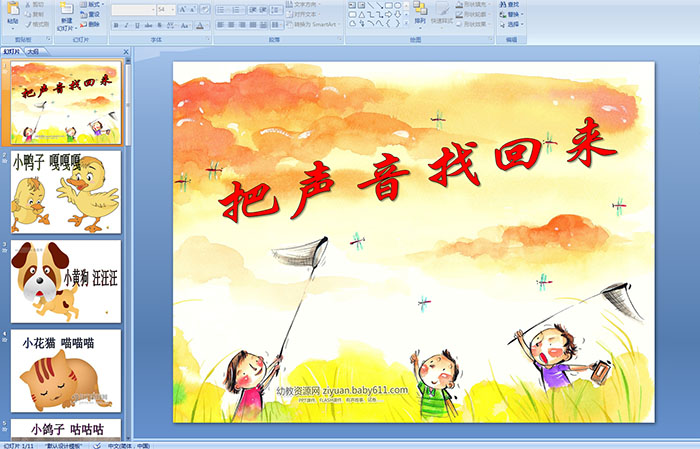Activate the Format Painter (格式刷) brush
The image size is (700, 449).
28,24
